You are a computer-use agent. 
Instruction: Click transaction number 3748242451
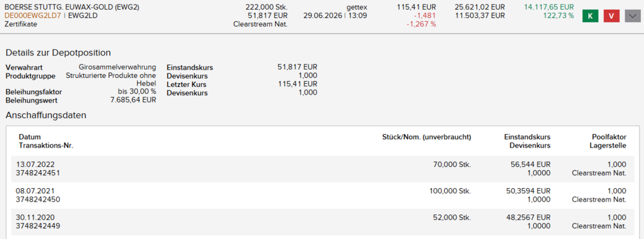click(x=38, y=173)
